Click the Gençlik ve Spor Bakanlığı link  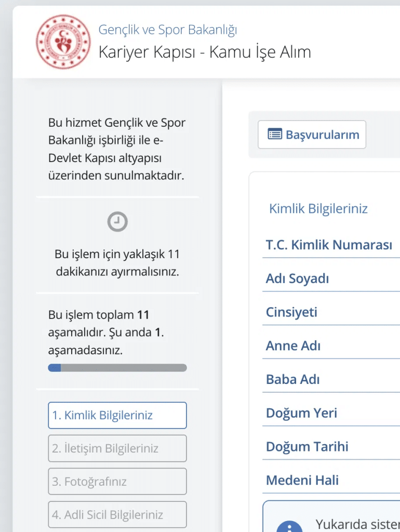(x=168, y=30)
